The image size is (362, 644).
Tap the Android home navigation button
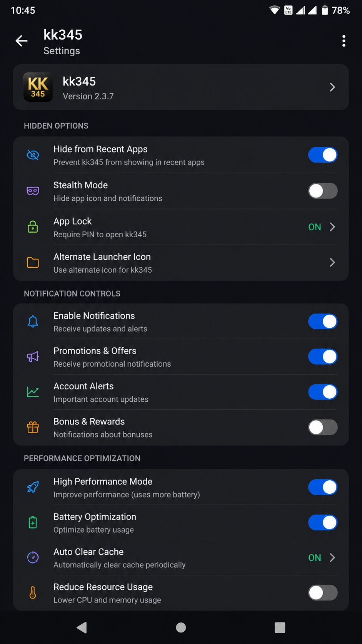pyautogui.click(x=181, y=627)
